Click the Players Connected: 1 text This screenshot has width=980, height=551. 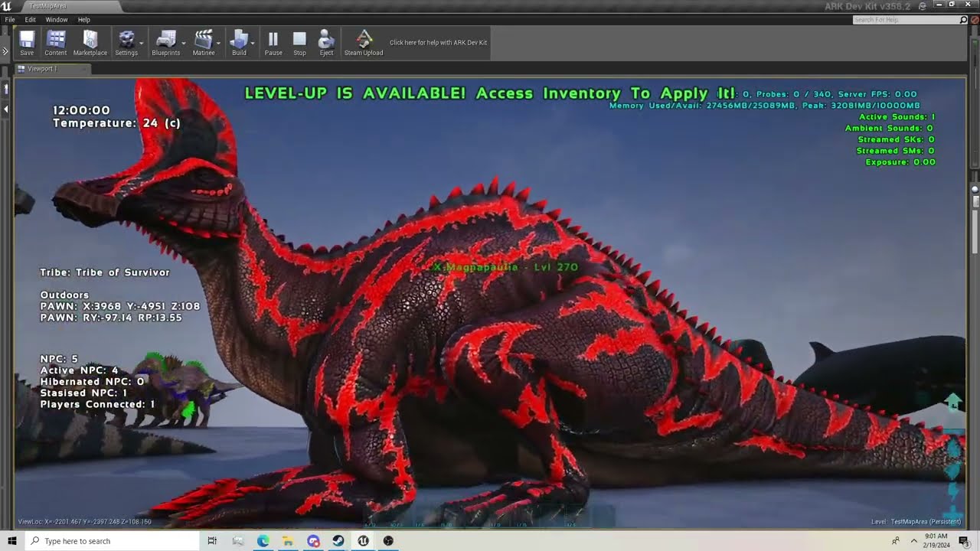coord(97,404)
